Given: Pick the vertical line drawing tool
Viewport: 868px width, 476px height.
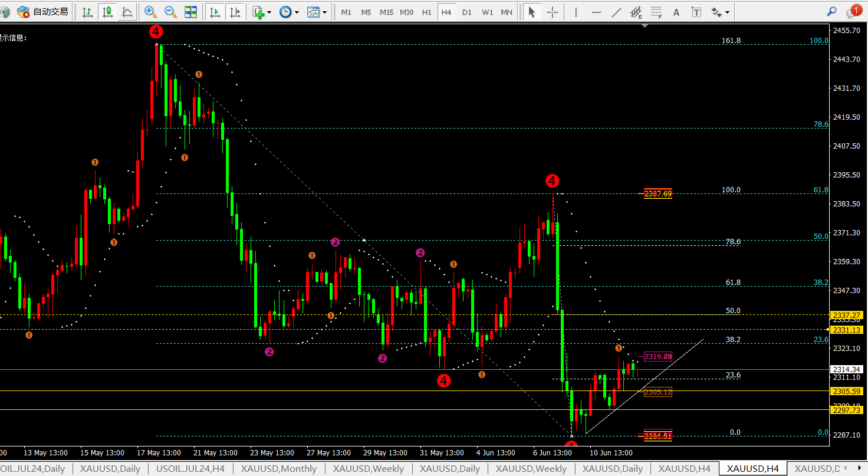Looking at the screenshot, I should pyautogui.click(x=576, y=12).
